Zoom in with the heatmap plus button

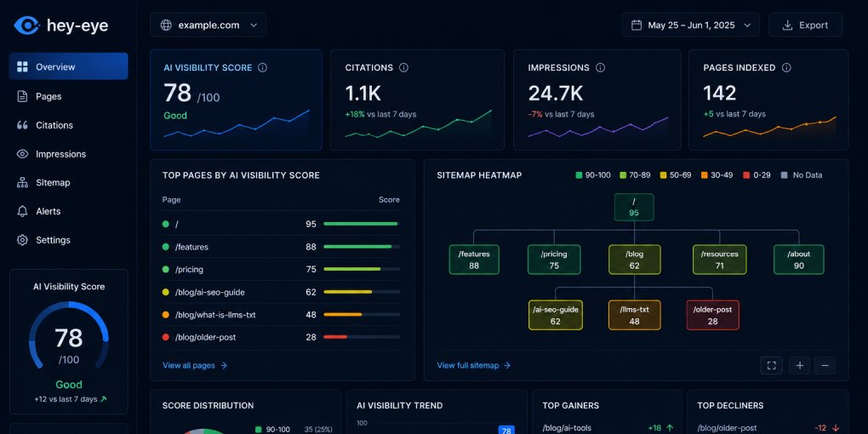(800, 365)
